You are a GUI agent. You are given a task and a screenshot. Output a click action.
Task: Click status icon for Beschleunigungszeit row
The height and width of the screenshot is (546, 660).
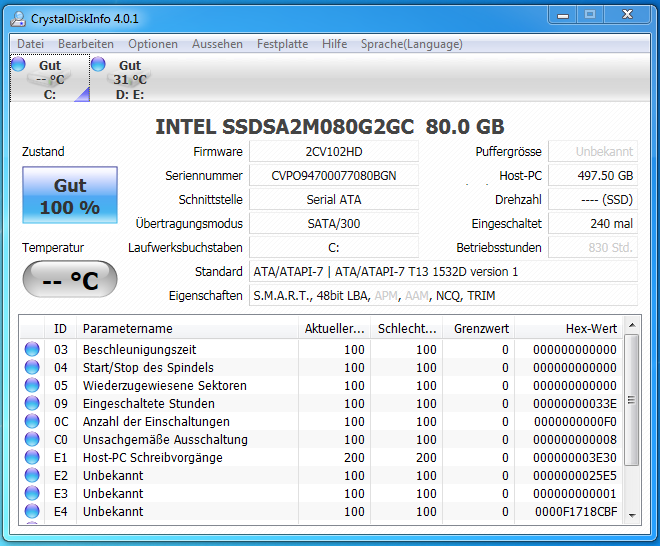tap(32, 349)
